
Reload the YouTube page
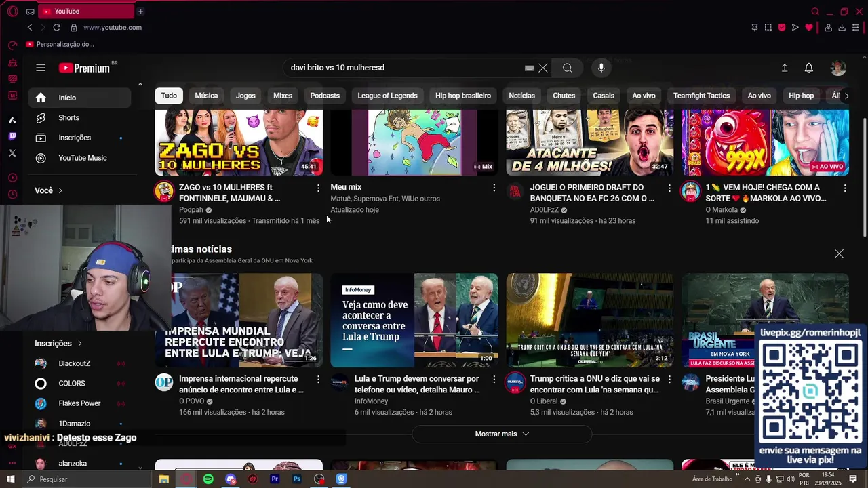pyautogui.click(x=56, y=27)
